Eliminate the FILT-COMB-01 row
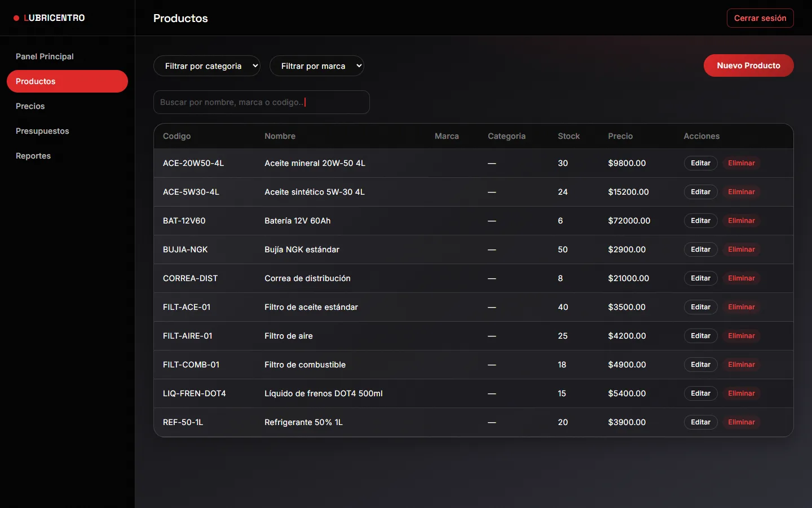The image size is (812, 508). 741,365
